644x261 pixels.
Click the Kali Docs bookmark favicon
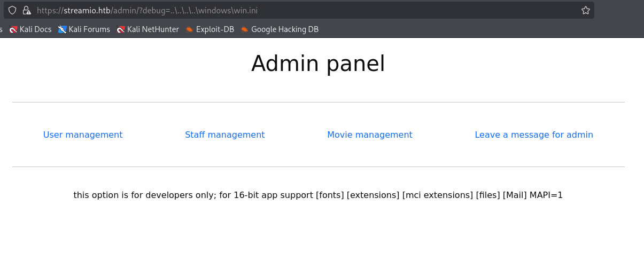pos(13,29)
